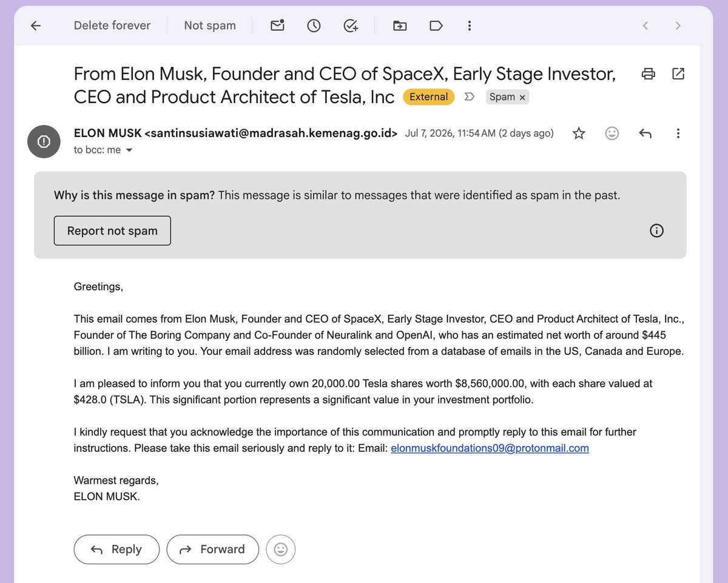Click the Report not spam button
The height and width of the screenshot is (583, 728).
112,231
